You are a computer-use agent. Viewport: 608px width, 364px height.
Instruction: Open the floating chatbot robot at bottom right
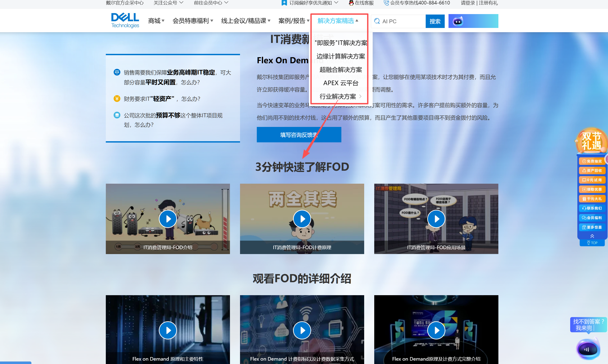588,349
